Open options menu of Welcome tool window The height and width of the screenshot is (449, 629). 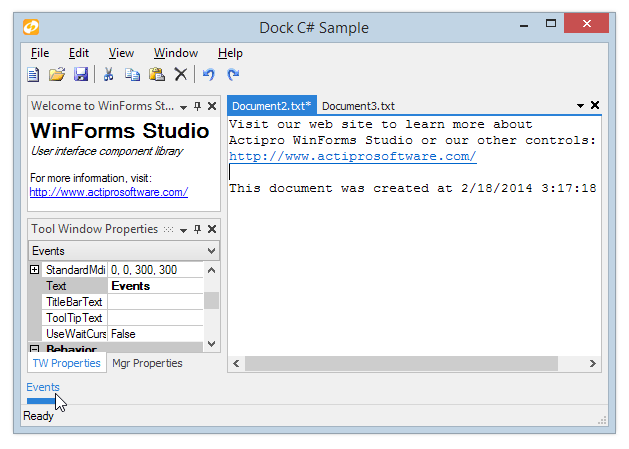[183, 107]
